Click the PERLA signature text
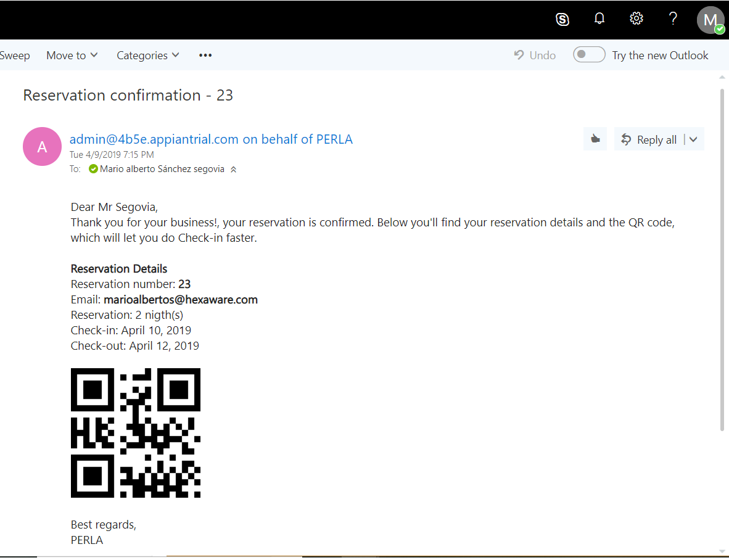This screenshot has height=560, width=729. pos(87,540)
